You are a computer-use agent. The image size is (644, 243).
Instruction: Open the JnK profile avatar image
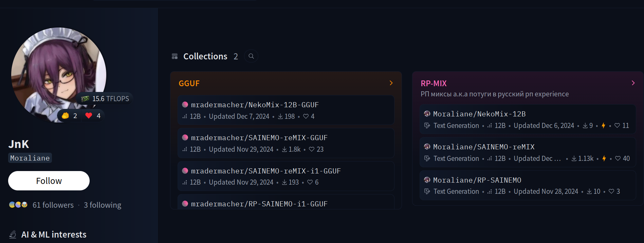coord(59,75)
